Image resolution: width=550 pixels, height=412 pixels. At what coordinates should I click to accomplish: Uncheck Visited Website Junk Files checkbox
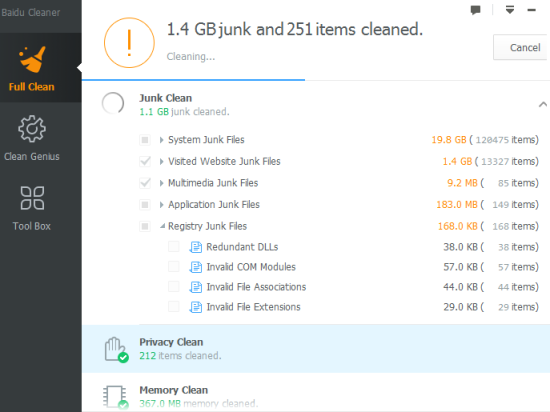[145, 161]
